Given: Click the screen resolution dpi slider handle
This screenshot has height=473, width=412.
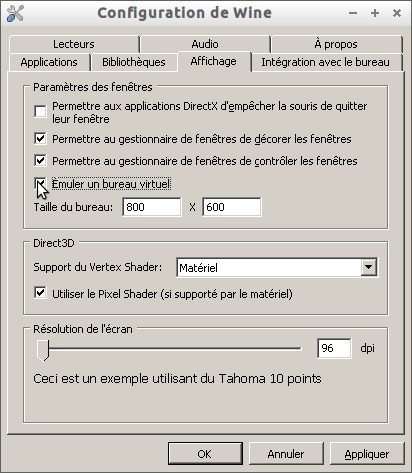Looking at the screenshot, I should click(x=43, y=350).
